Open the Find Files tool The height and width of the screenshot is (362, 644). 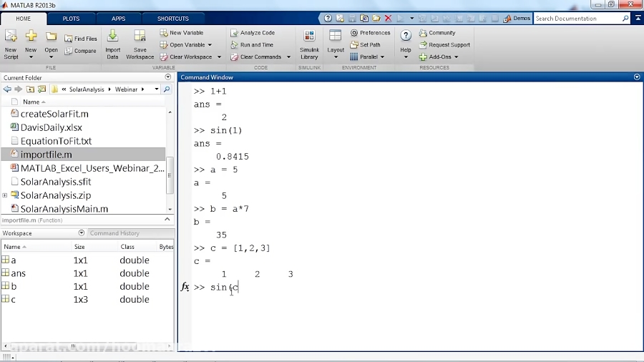point(81,39)
